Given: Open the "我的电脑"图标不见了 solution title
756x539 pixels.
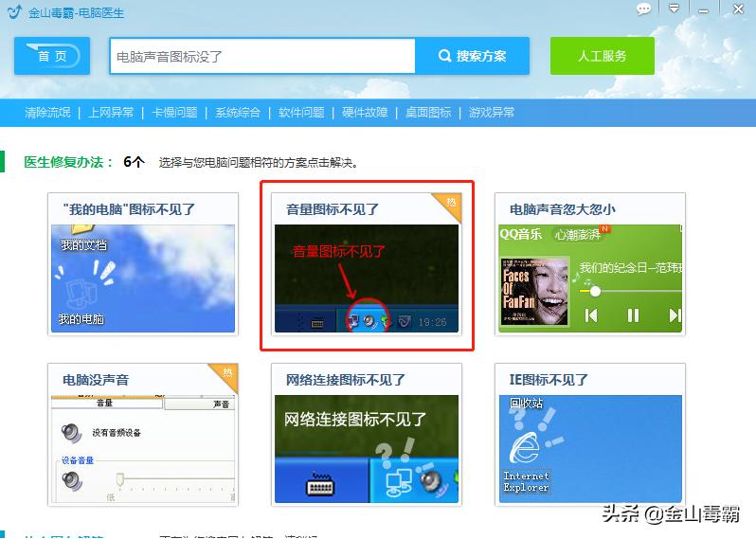Looking at the screenshot, I should click(x=129, y=209).
